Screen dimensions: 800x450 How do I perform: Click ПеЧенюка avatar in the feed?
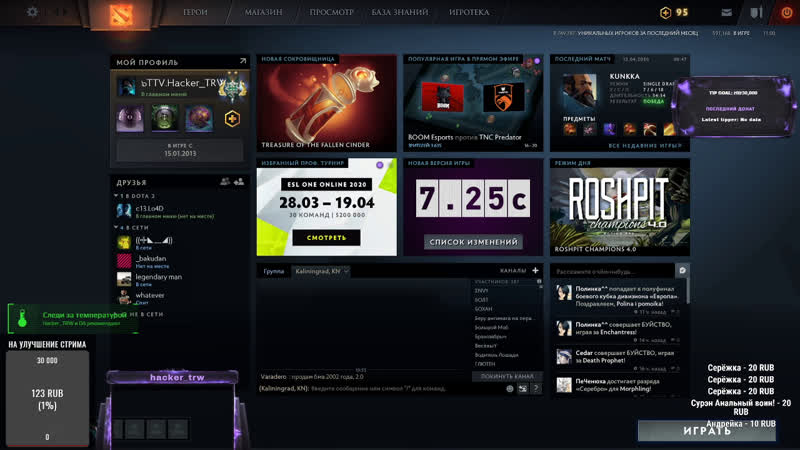pyautogui.click(x=564, y=385)
